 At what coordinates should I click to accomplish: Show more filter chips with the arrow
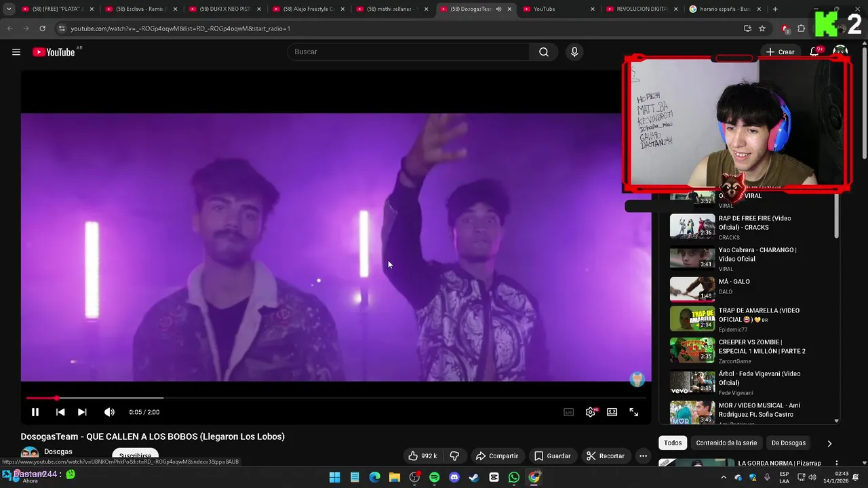click(829, 443)
